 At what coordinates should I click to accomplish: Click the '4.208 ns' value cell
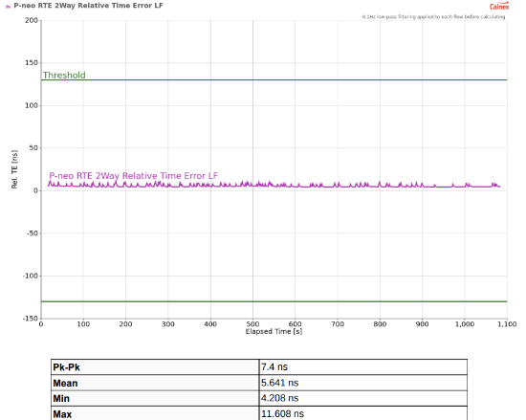coord(363,398)
